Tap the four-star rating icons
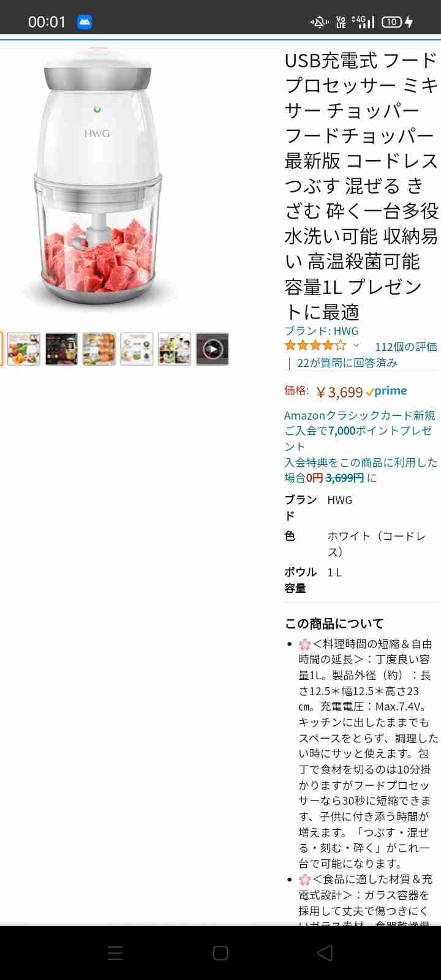This screenshot has width=441, height=980. pos(315,345)
